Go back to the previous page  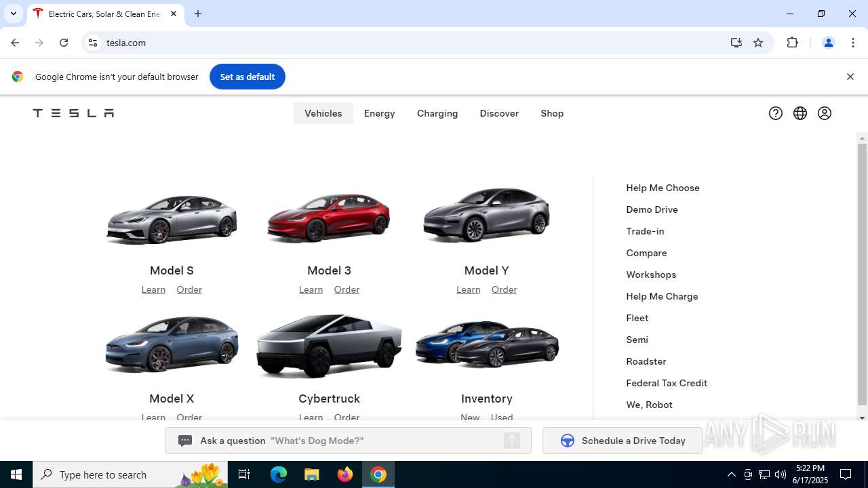click(x=15, y=43)
